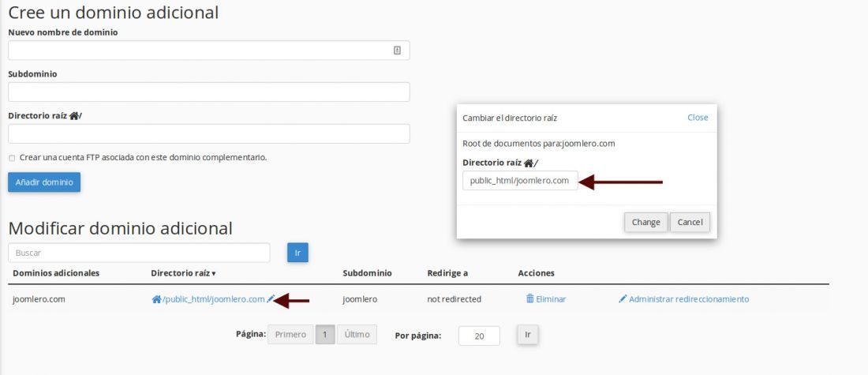The width and height of the screenshot is (868, 375).
Task: Sort table by Directorio raíz column arrow
Action: (214, 274)
